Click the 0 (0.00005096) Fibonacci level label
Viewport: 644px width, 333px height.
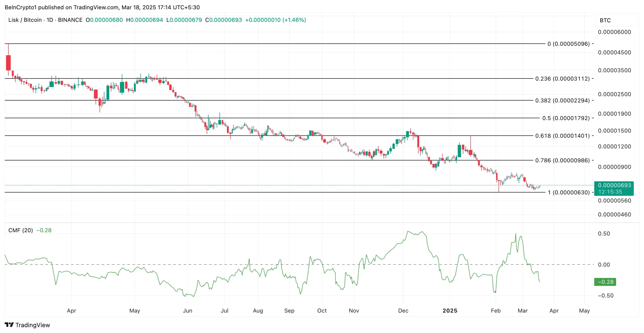pyautogui.click(x=568, y=44)
